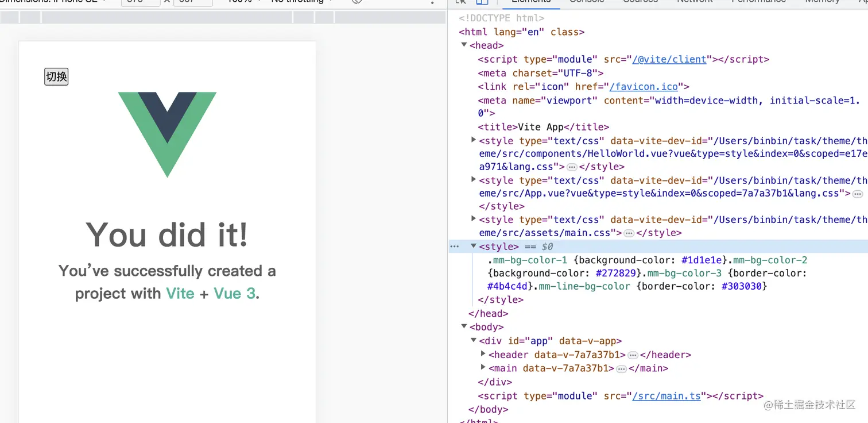Select the <title>Vite App</title> row
Image resolution: width=868 pixels, height=423 pixels.
[543, 127]
